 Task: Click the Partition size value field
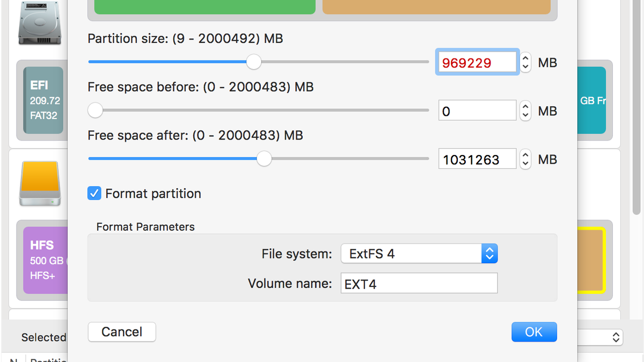coord(477,63)
